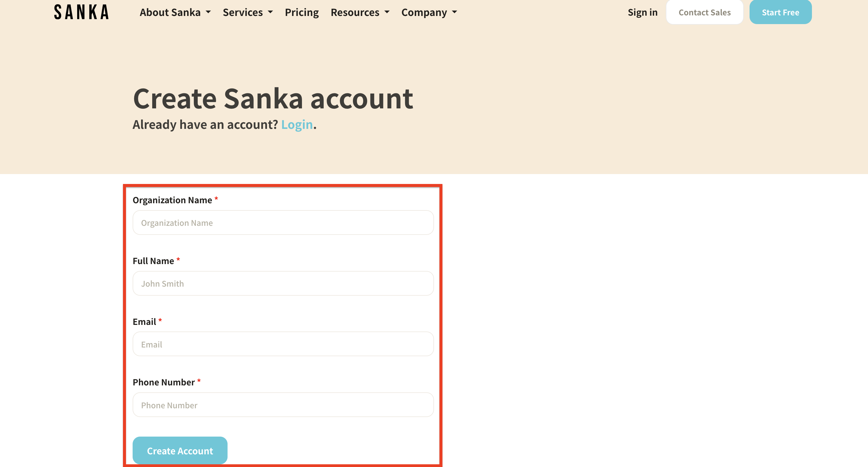Click the Company caret arrow

454,12
